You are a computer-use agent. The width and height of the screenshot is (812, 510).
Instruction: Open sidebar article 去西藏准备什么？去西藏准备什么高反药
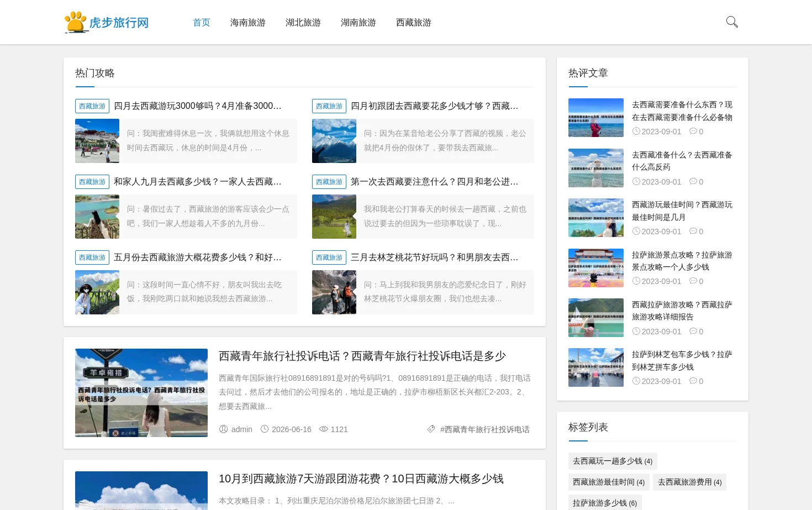coord(682,161)
